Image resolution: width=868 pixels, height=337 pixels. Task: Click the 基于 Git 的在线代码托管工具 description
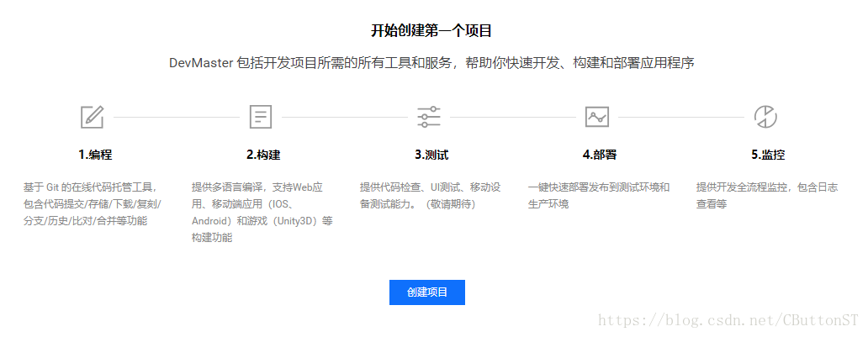[x=93, y=204]
